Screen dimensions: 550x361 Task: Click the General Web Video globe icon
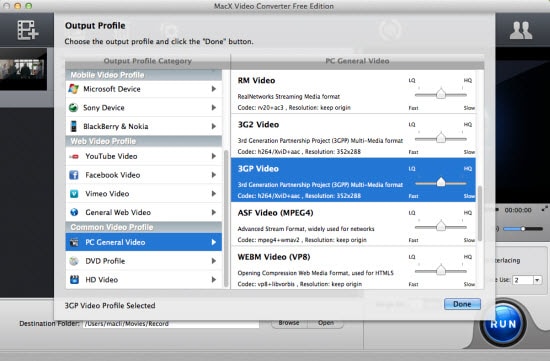(74, 212)
